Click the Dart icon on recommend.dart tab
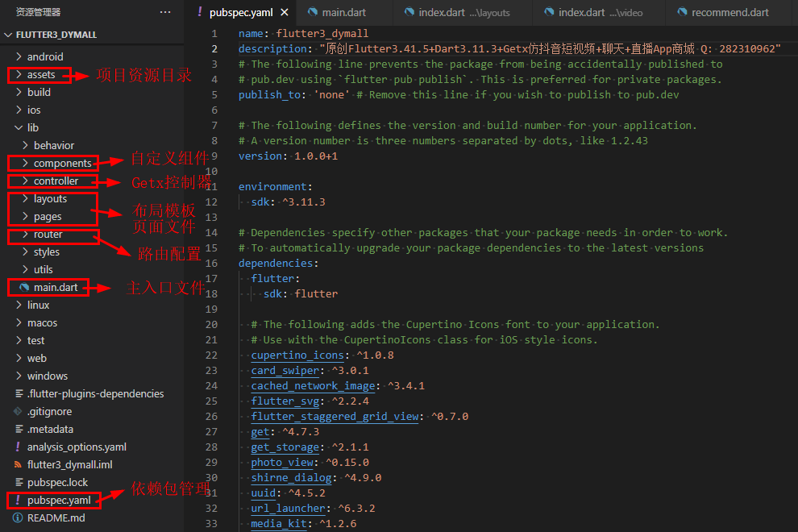The height and width of the screenshot is (532, 798). click(x=682, y=12)
